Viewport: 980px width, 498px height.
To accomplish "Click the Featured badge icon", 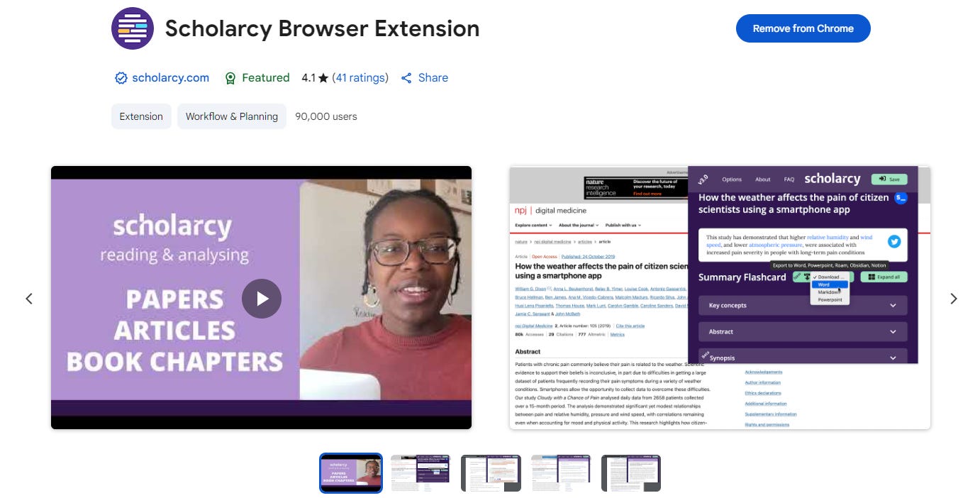I will pos(230,78).
